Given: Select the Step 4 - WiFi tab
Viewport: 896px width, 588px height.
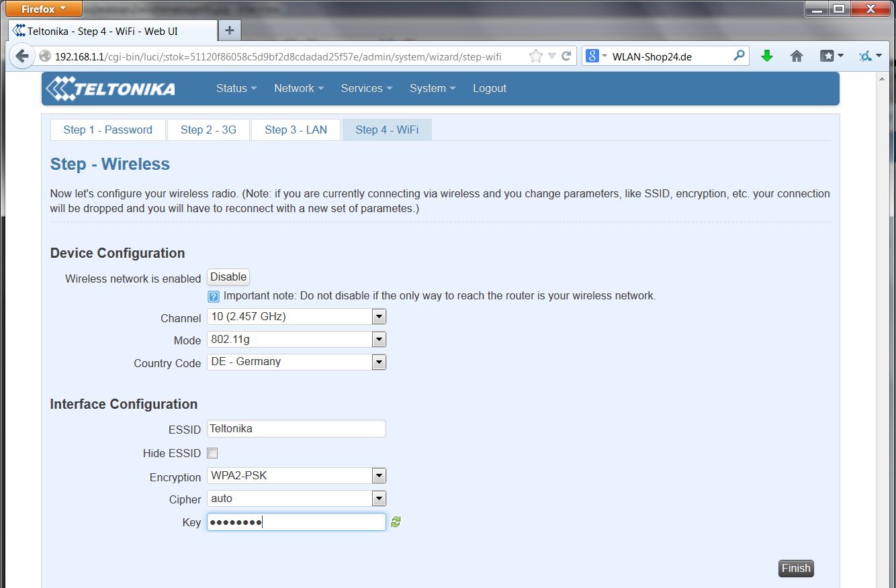Looking at the screenshot, I should coord(387,130).
